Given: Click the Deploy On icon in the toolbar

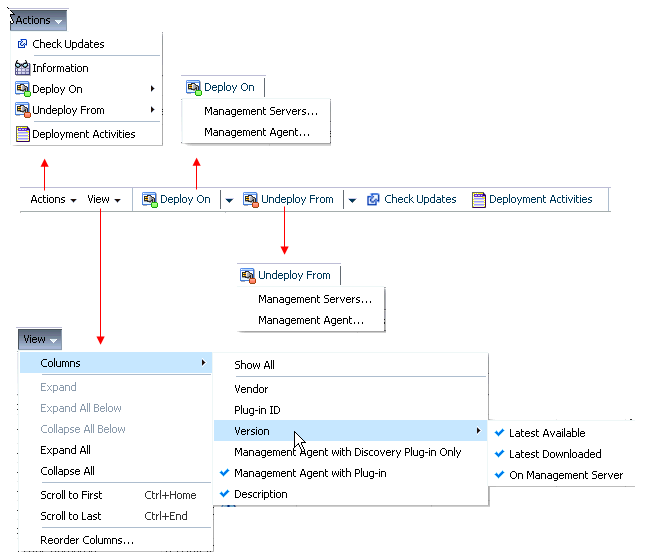Looking at the screenshot, I should pos(150,200).
